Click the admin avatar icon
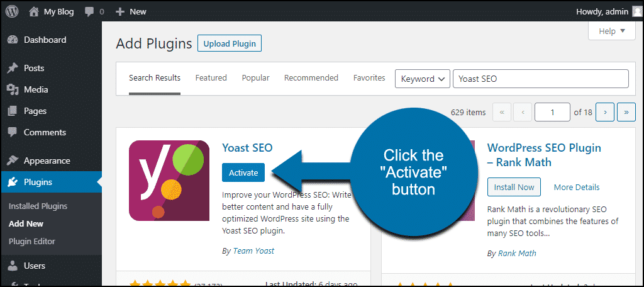 pos(636,11)
